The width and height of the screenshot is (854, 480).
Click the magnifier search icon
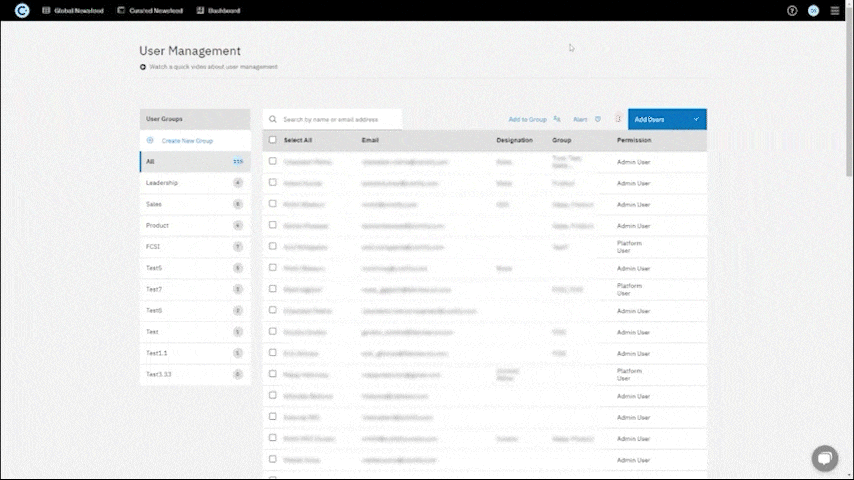pos(273,119)
